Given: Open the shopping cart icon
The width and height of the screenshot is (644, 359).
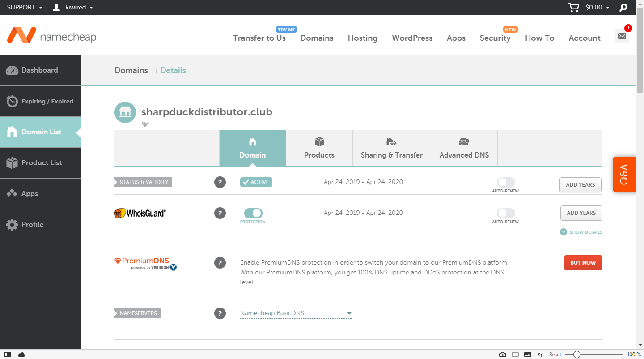Looking at the screenshot, I should coord(573,7).
